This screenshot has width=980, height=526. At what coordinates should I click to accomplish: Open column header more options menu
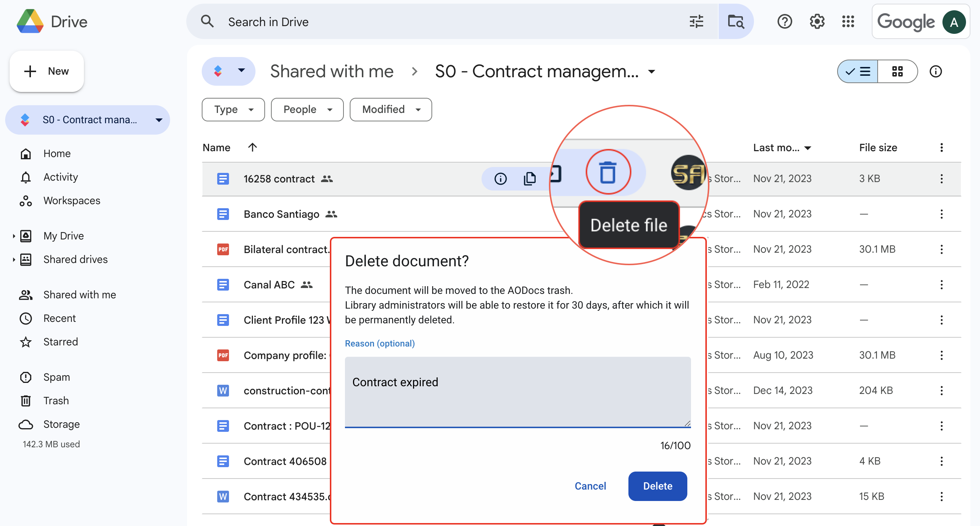click(x=942, y=148)
